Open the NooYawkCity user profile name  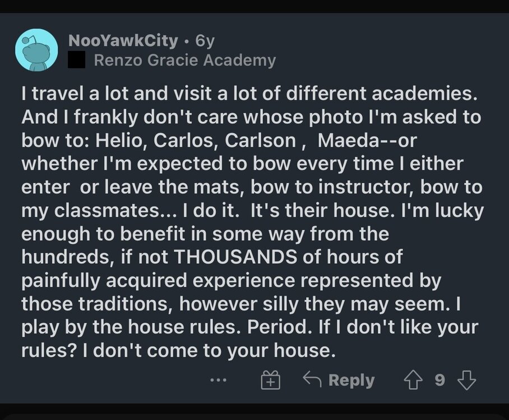[123, 41]
